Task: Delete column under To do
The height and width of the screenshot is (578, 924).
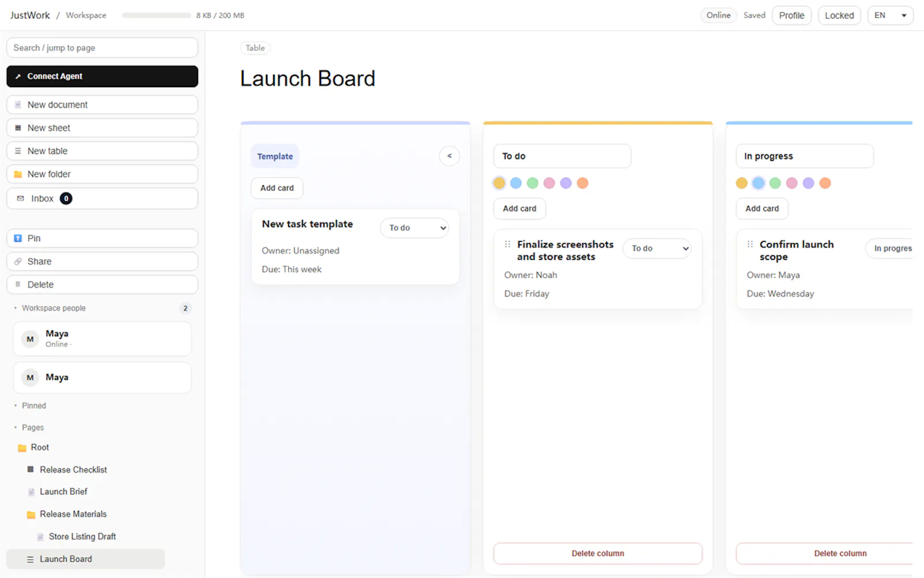Action: pos(598,554)
